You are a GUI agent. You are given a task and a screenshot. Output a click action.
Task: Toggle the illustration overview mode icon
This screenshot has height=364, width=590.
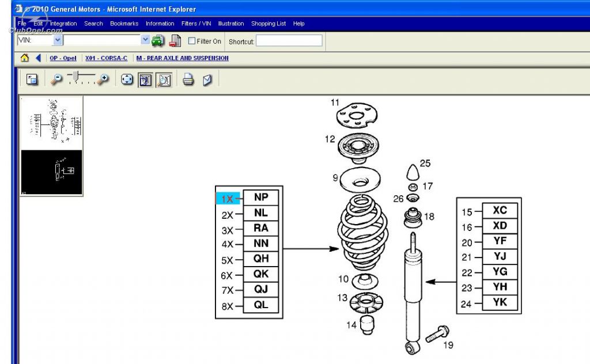click(145, 79)
